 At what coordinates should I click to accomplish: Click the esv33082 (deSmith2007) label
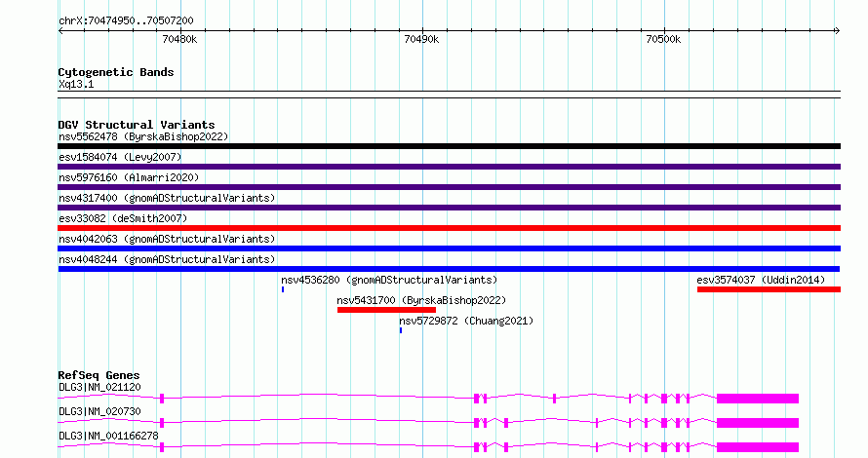[123, 218]
